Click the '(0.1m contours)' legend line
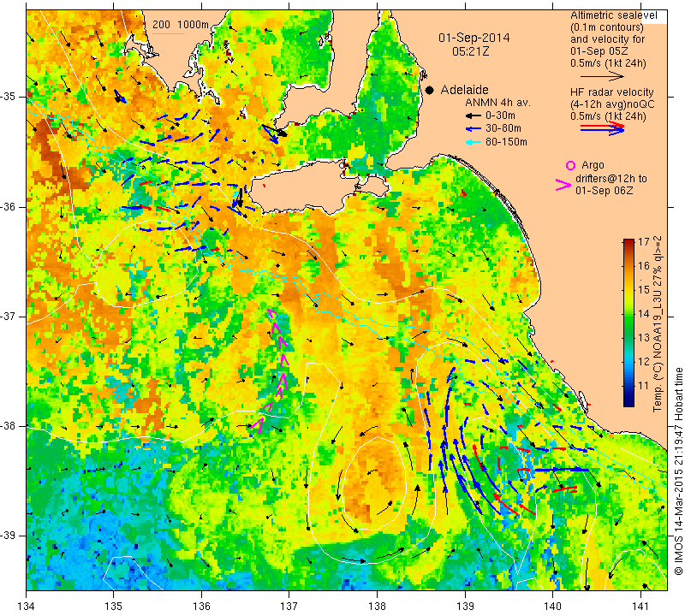 pos(607,27)
